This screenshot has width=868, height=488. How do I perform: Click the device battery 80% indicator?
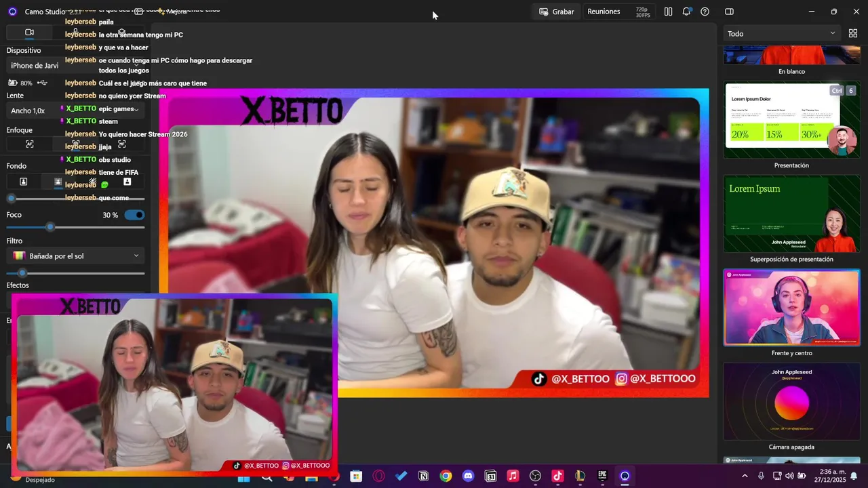(20, 83)
